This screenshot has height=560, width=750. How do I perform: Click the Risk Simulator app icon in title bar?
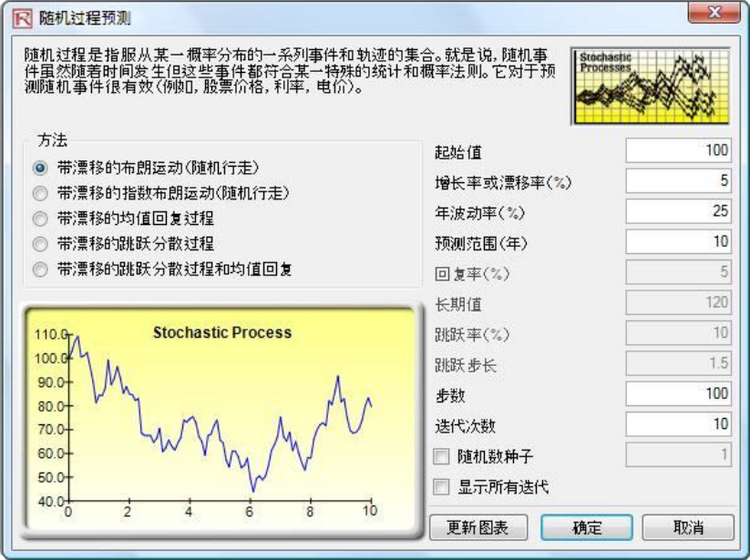(22, 18)
